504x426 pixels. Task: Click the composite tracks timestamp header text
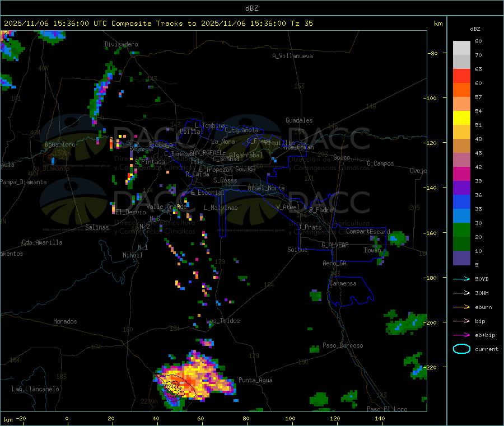(158, 24)
